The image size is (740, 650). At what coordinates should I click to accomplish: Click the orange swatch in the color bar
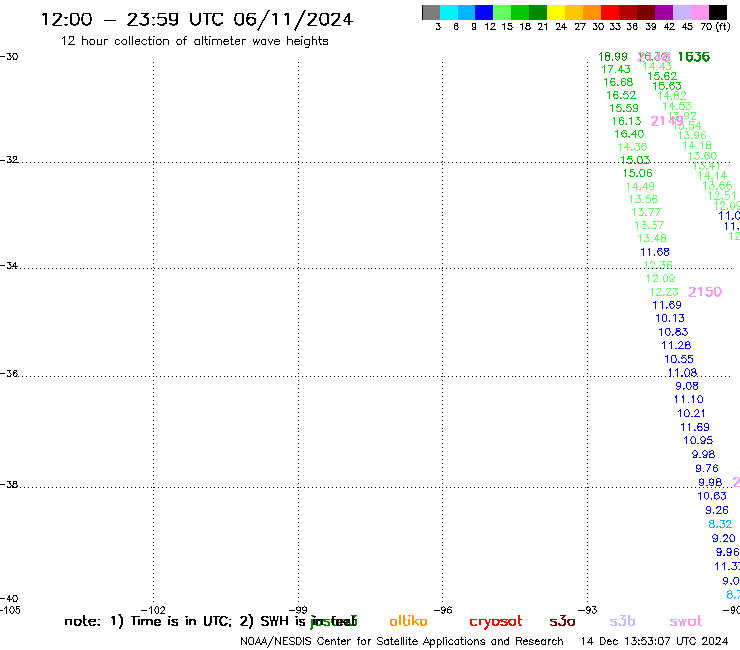(x=592, y=12)
